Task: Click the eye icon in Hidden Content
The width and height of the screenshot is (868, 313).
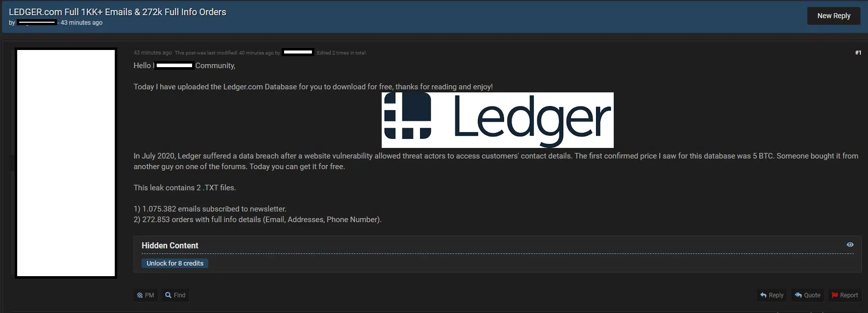Action: coord(850,245)
